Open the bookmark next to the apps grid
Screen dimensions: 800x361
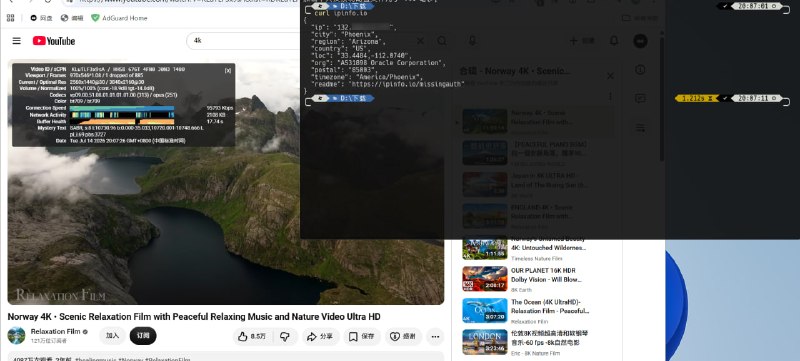point(41,18)
